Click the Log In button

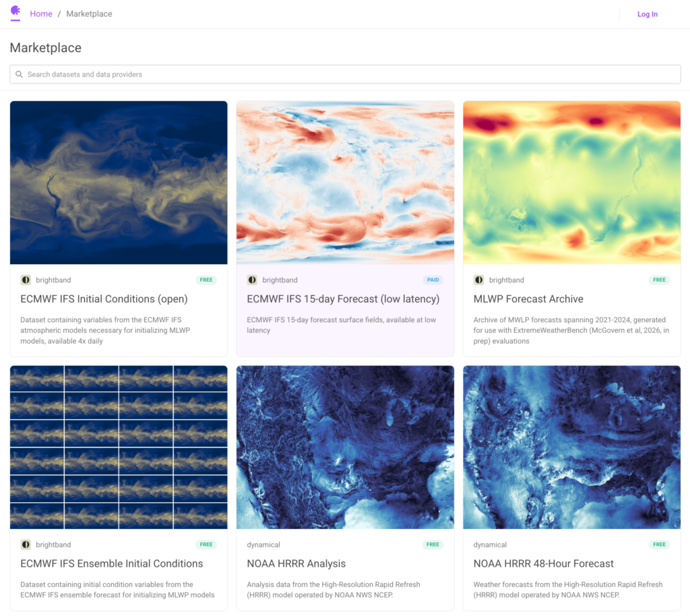click(647, 13)
